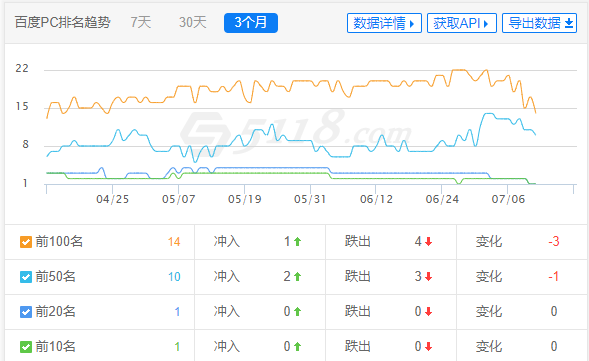Select the active 3个月 tab
Image resolution: width=589 pixels, height=361 pixels.
[251, 23]
